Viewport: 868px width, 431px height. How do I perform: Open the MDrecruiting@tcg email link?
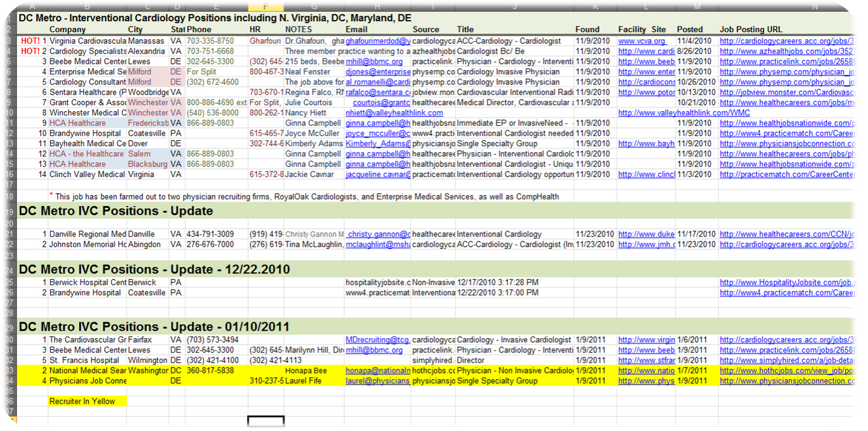378,340
